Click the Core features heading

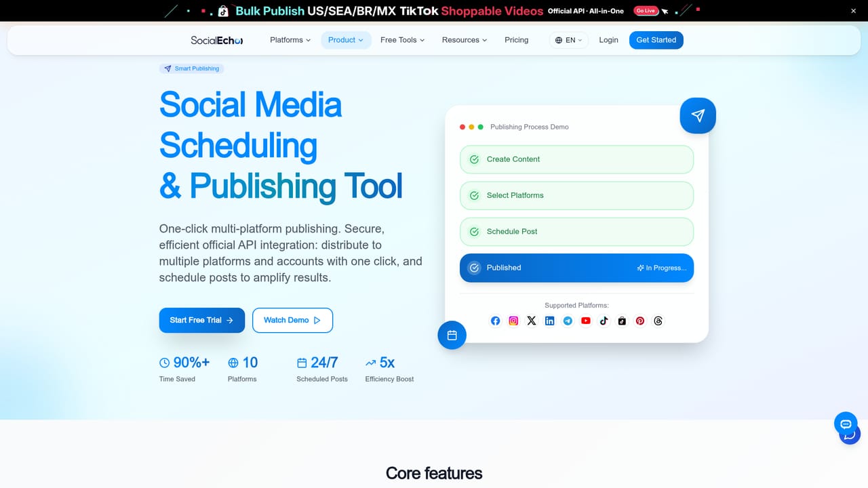tap(434, 473)
